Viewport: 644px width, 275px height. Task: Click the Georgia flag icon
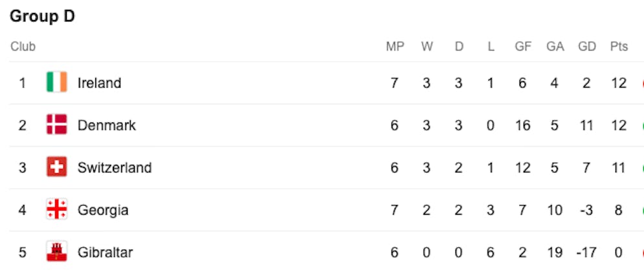[57, 209]
